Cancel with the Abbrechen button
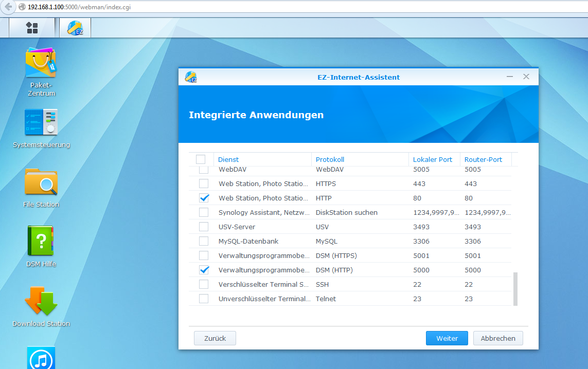This screenshot has width=588, height=369. click(x=498, y=338)
